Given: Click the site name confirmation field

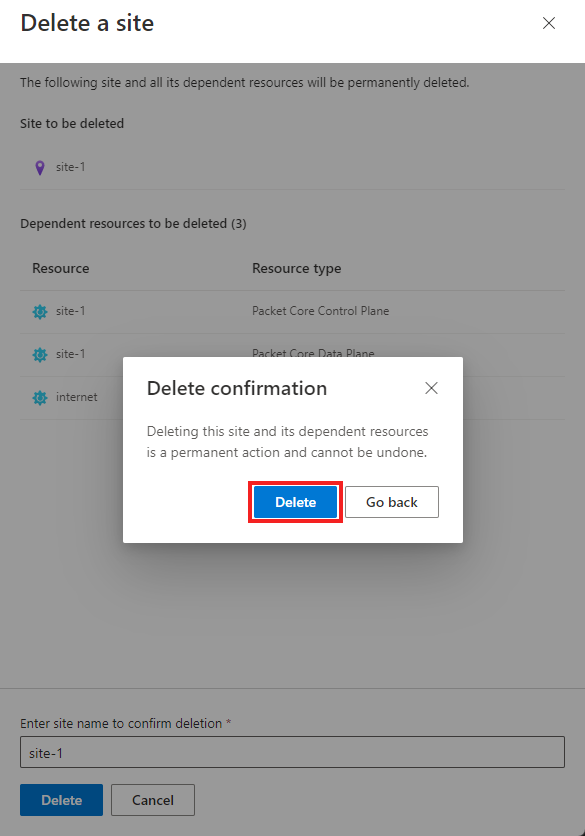Looking at the screenshot, I should (292, 752).
